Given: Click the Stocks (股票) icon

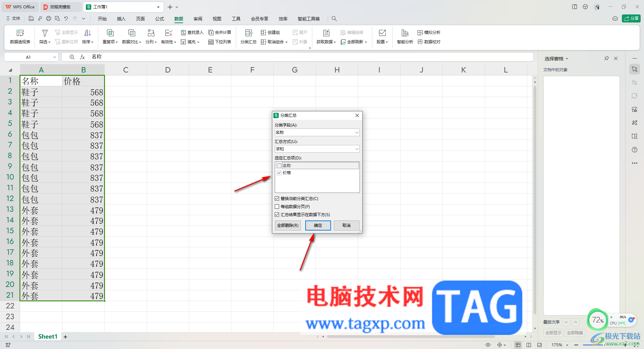Looking at the screenshot, I should coord(382,33).
